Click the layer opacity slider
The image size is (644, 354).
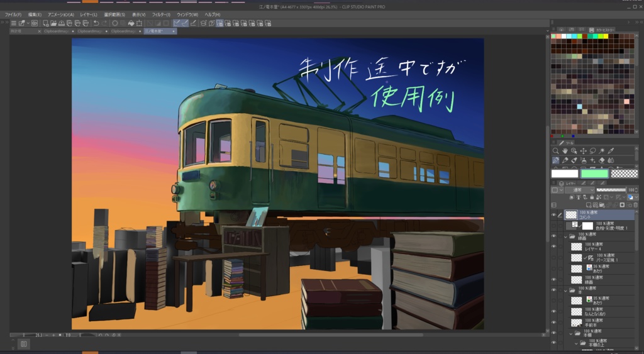tap(611, 190)
